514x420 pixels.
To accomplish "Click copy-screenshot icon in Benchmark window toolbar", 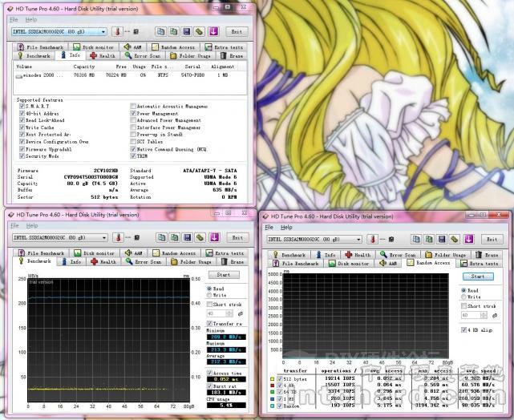I will point(174,237).
